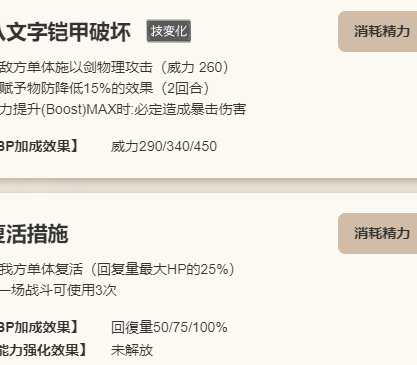Click the 一场战斗可使用3次 description line
This screenshot has width=417, height=365.
[58, 290]
